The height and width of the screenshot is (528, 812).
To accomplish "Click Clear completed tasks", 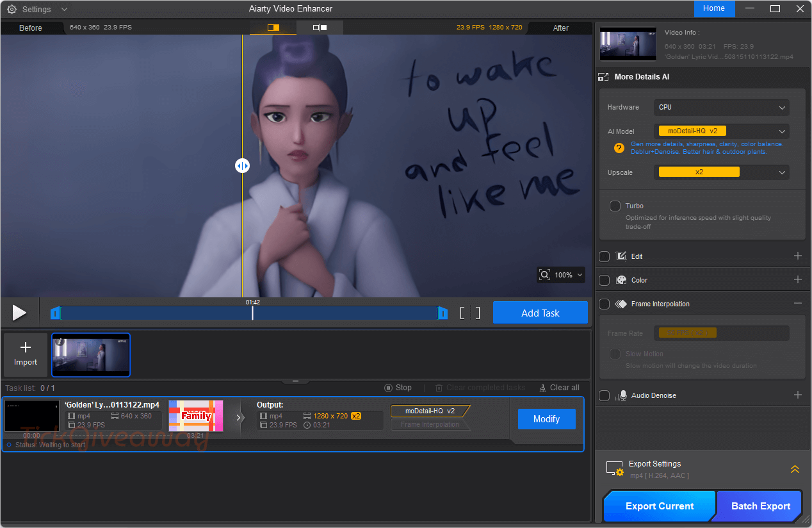I will 480,388.
